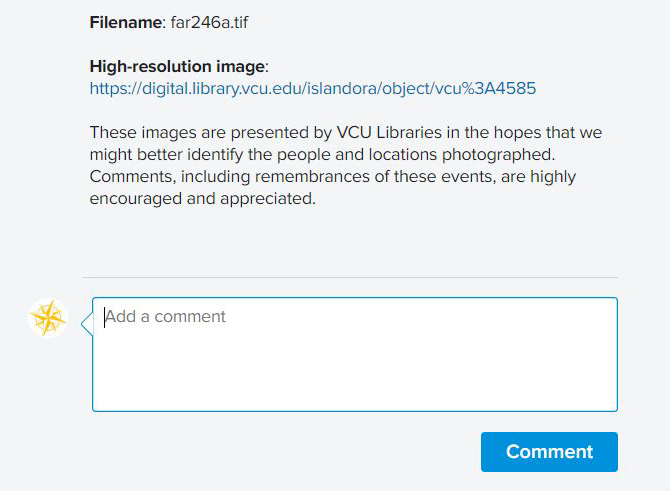Click the Filename bold label
Image resolution: width=670 pixels, height=491 pixels.
pyautogui.click(x=126, y=22)
